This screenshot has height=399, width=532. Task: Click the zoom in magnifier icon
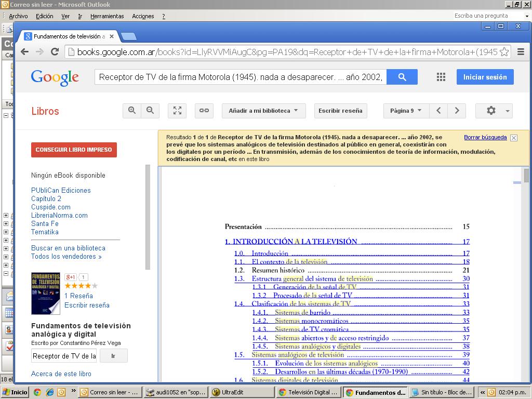(132, 111)
